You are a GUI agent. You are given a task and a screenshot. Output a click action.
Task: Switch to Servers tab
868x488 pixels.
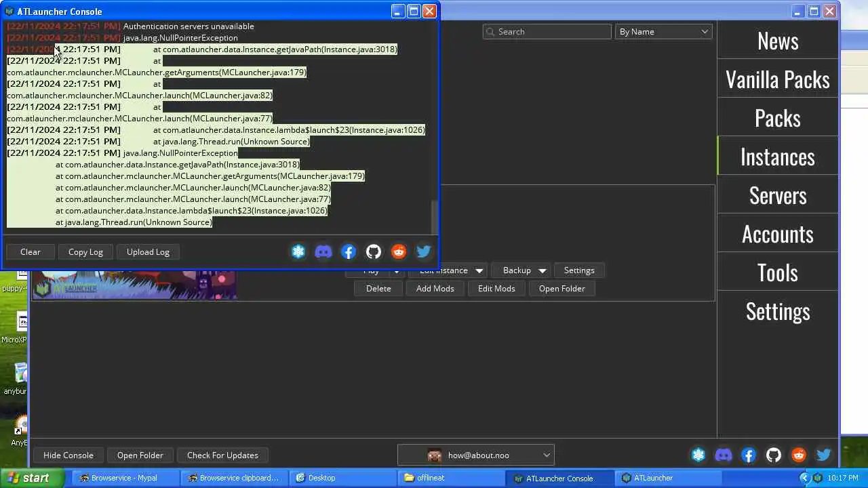778,195
